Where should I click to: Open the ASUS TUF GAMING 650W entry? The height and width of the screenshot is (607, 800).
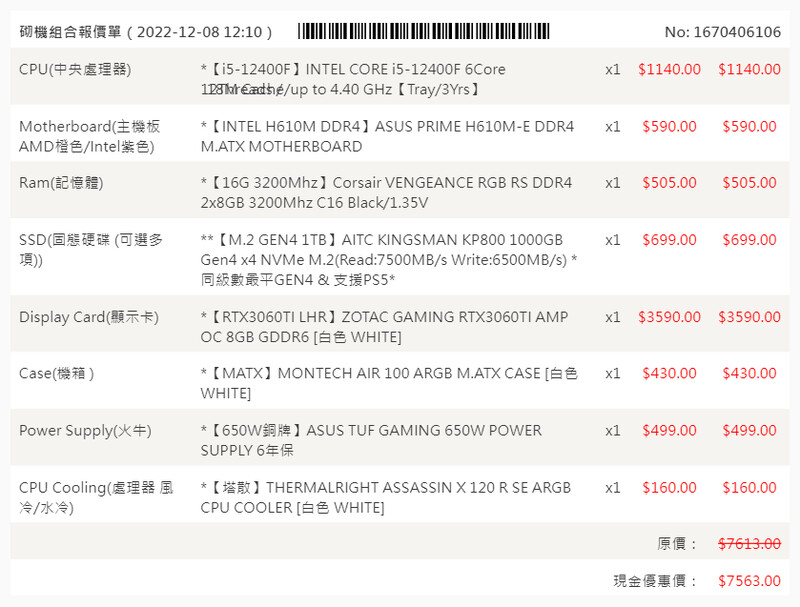click(371, 440)
